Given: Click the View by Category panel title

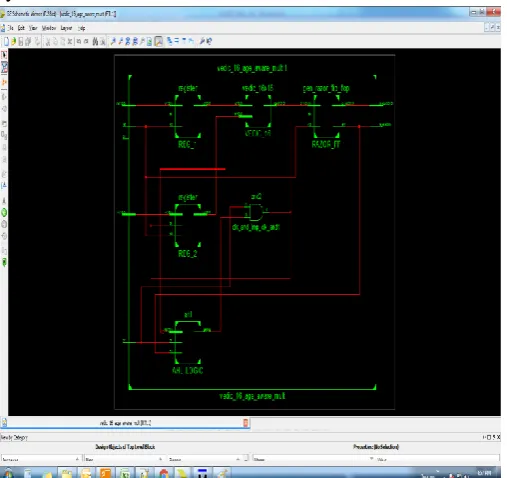Looking at the screenshot, I should tap(14, 437).
